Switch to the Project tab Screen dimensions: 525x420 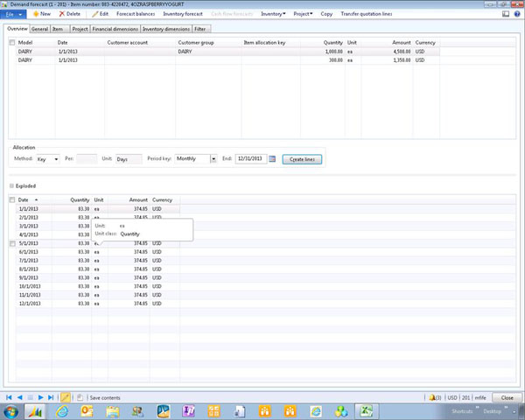[80, 29]
